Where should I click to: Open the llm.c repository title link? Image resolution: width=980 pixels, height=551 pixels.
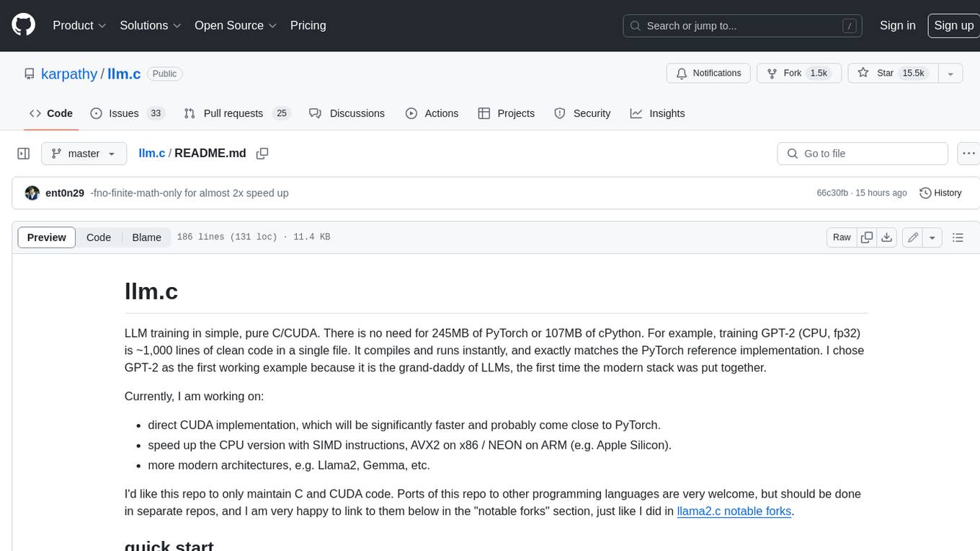click(124, 74)
